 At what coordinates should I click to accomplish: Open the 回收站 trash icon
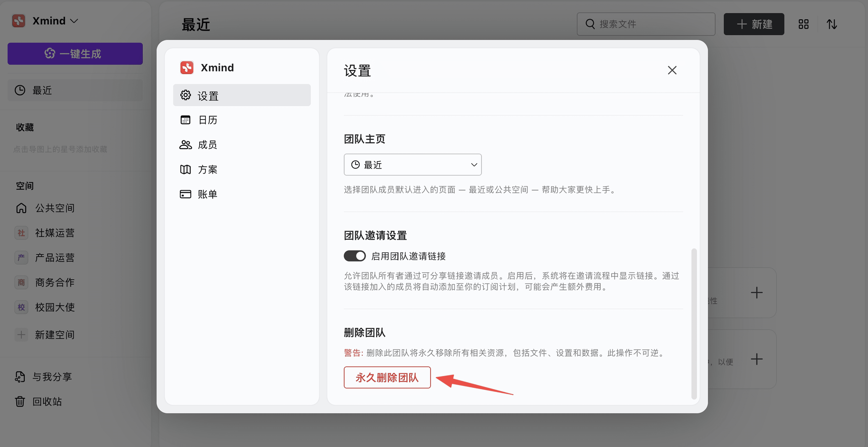(20, 402)
